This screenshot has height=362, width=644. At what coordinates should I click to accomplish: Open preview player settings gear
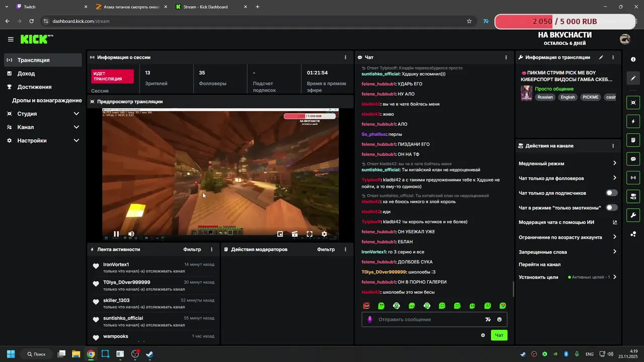(324, 234)
